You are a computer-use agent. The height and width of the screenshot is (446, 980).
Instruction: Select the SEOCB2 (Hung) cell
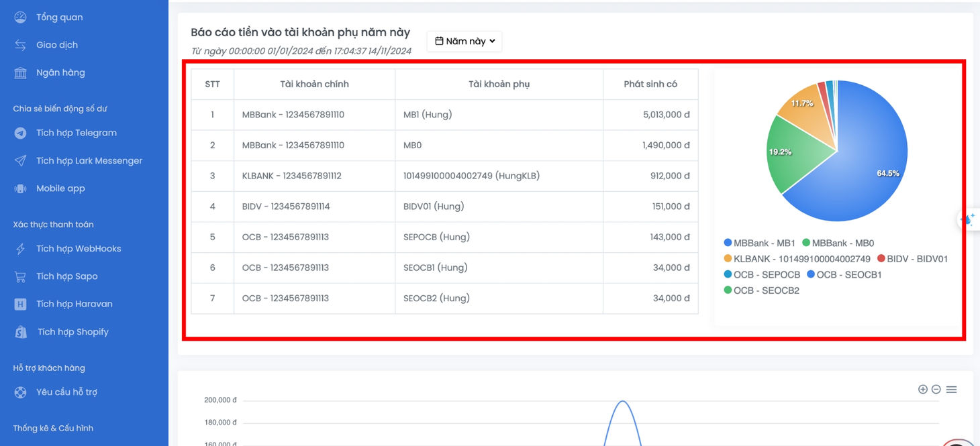[499, 298]
